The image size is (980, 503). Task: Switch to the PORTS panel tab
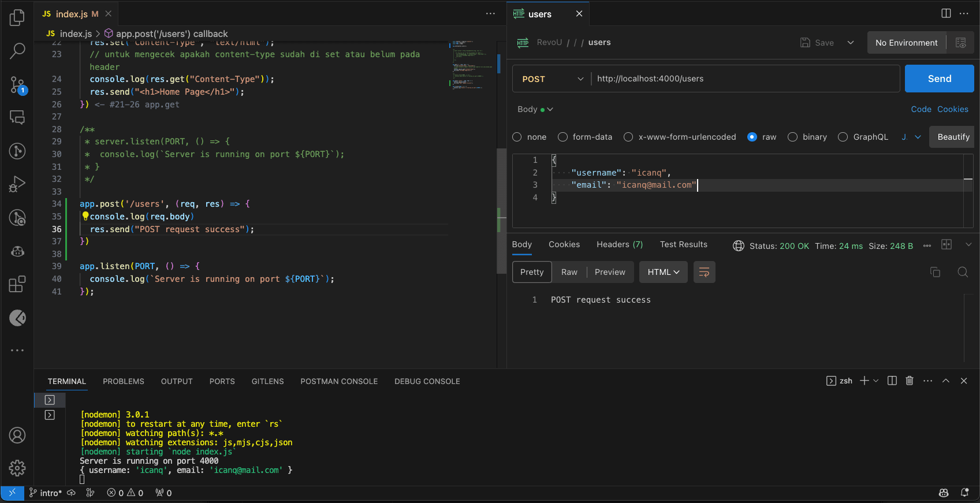(222, 381)
